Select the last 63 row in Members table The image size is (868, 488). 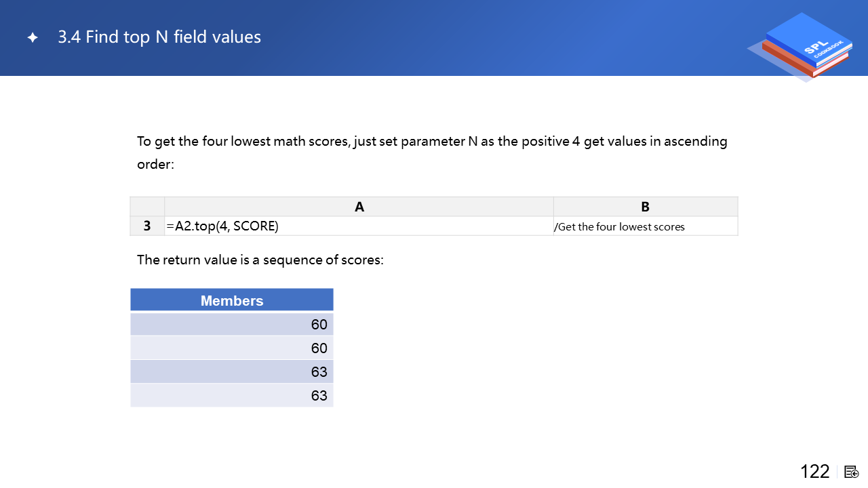pyautogui.click(x=232, y=396)
